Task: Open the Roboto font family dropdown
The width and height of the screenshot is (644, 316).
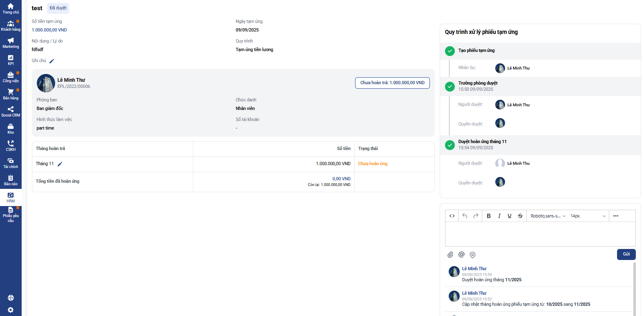Action: point(548,216)
